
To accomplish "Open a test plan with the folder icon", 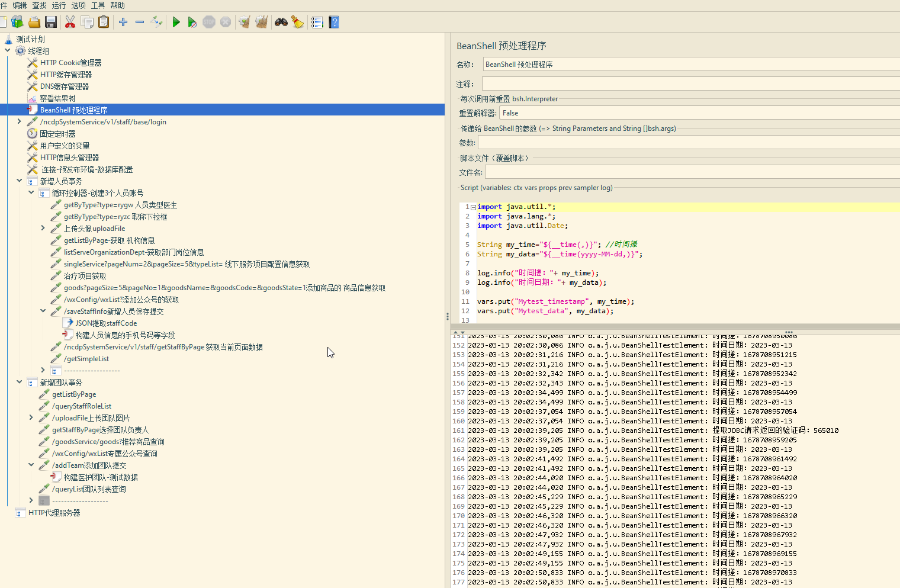I will (34, 23).
